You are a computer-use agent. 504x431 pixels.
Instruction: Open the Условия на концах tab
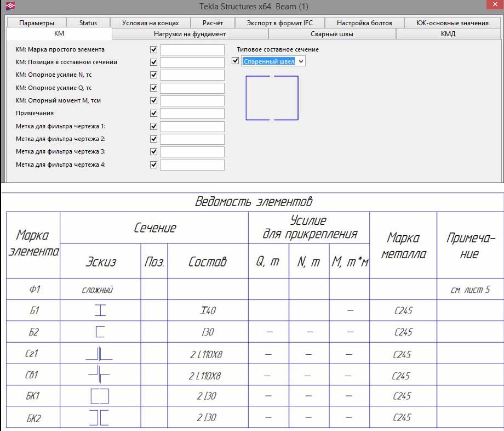point(151,22)
